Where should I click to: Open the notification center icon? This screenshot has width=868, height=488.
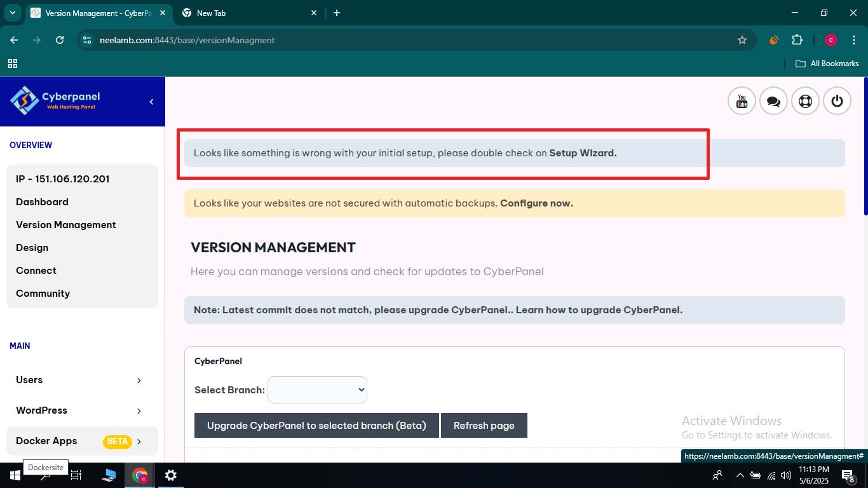(848, 475)
